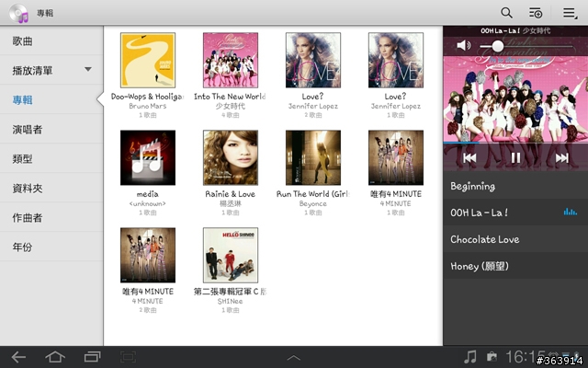Image resolution: width=588 pixels, height=368 pixels.
Task: Open the media album thumbnail
Action: point(148,157)
